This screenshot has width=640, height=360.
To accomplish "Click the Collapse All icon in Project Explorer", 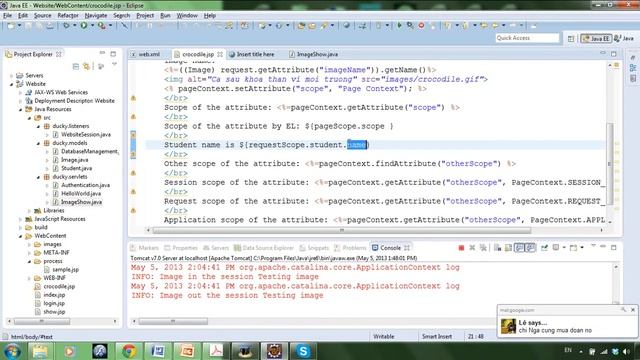I will point(76,66).
